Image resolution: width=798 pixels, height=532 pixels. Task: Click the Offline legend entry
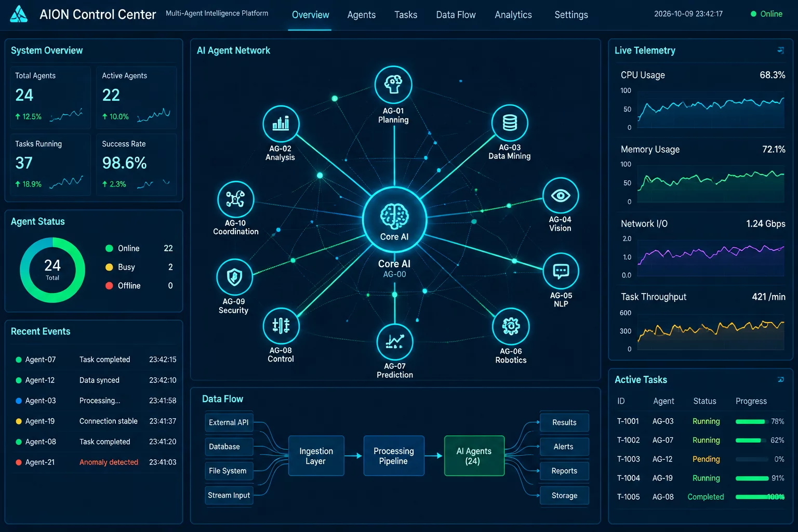(139, 286)
